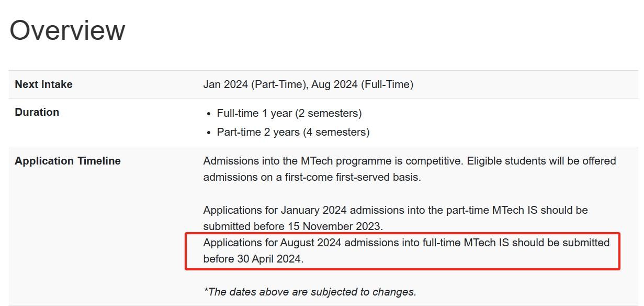The width and height of the screenshot is (644, 306).
Task: Click the bullet point before Full-time 1 year
Action: [210, 114]
